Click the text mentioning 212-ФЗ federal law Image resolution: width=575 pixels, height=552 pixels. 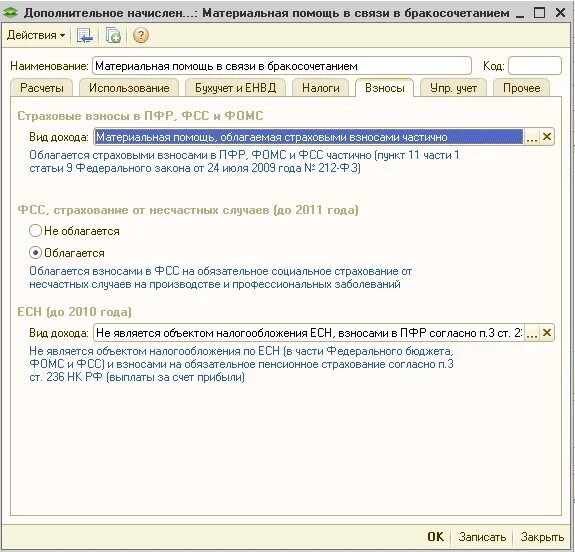(x=244, y=161)
